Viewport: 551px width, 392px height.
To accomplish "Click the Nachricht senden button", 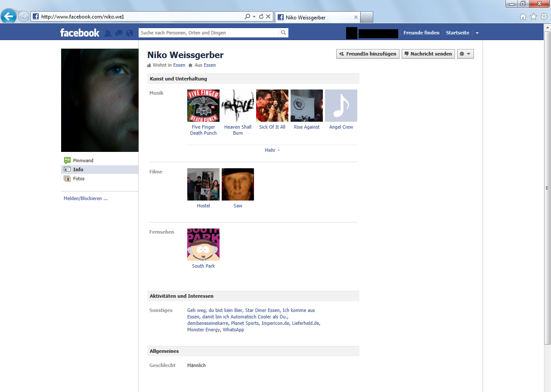I will tap(428, 54).
